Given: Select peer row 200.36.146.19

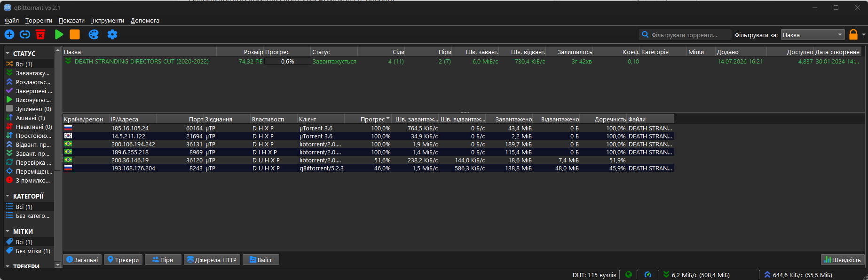Looking at the screenshot, I should pyautogui.click(x=369, y=160).
